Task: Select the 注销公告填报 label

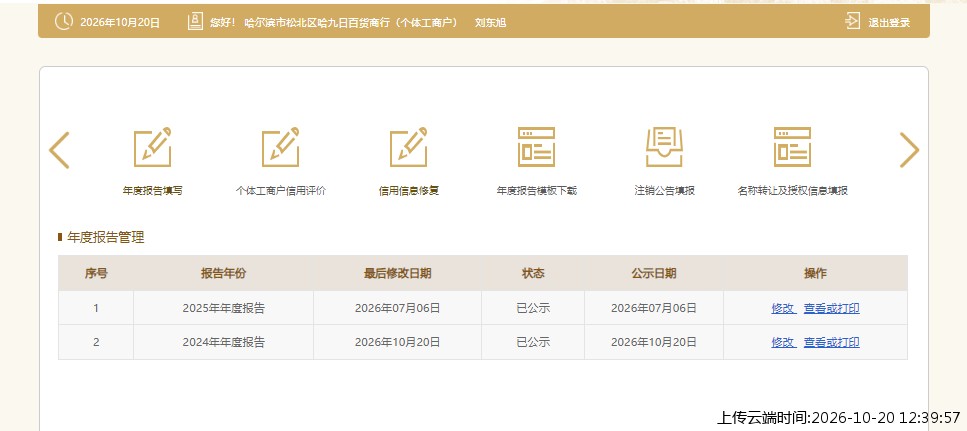Action: 664,191
